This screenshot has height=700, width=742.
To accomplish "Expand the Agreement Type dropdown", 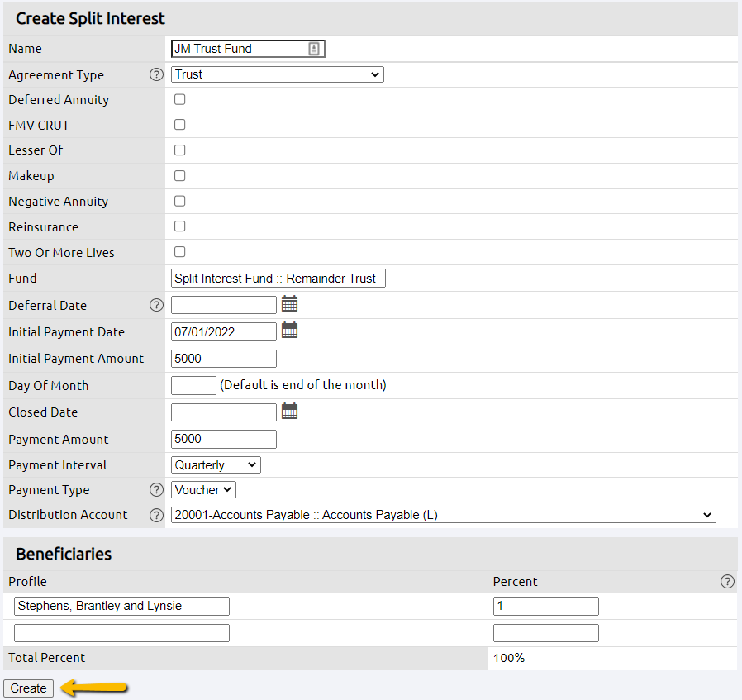I will click(x=278, y=74).
